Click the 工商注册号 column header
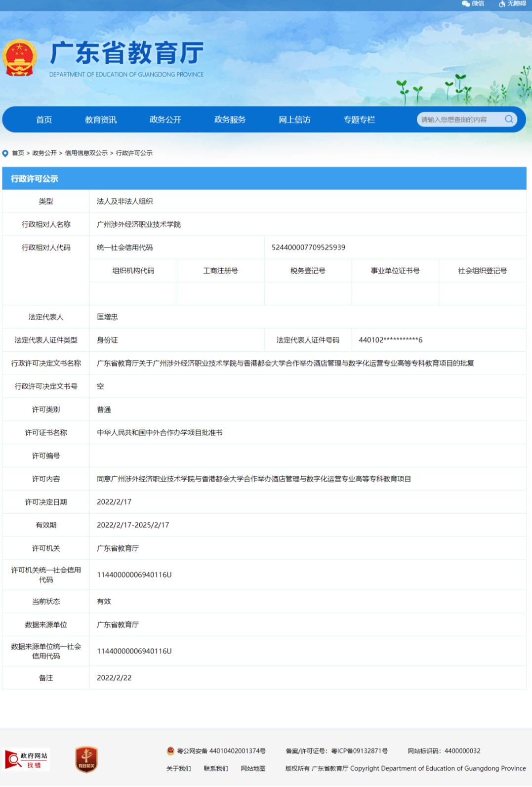 click(221, 271)
